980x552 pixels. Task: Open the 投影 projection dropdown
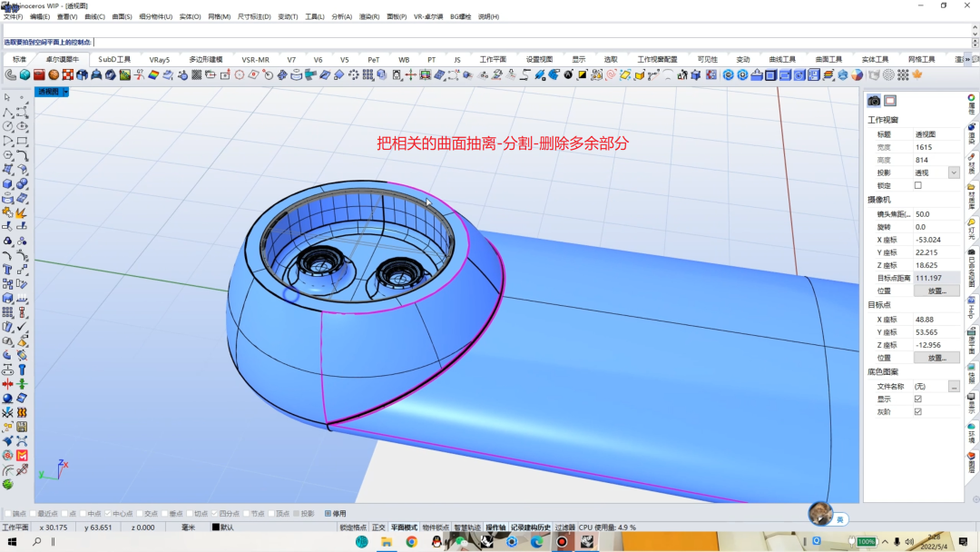pos(953,173)
